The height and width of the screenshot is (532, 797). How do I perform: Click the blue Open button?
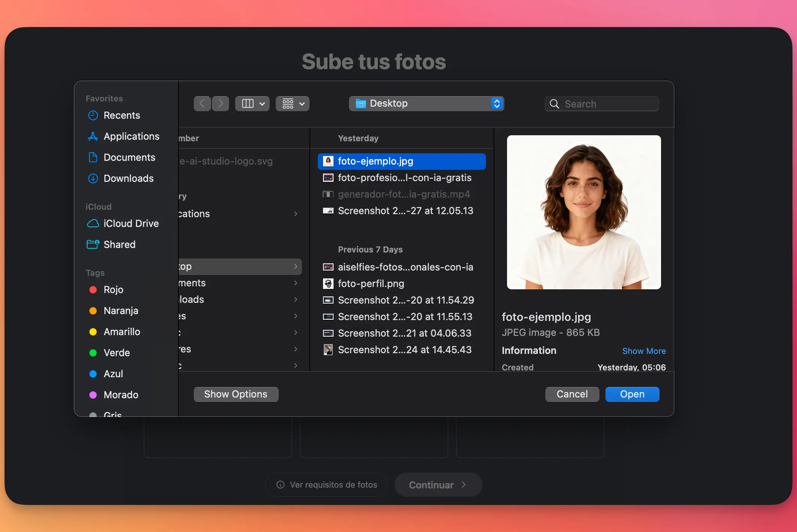coord(632,394)
